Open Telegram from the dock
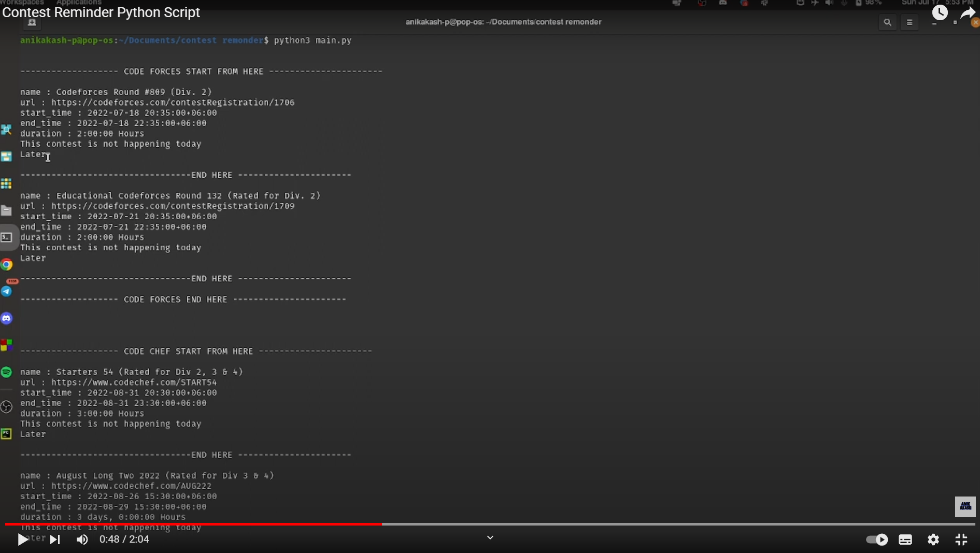Viewport: 980px width, 553px height. (x=6, y=291)
